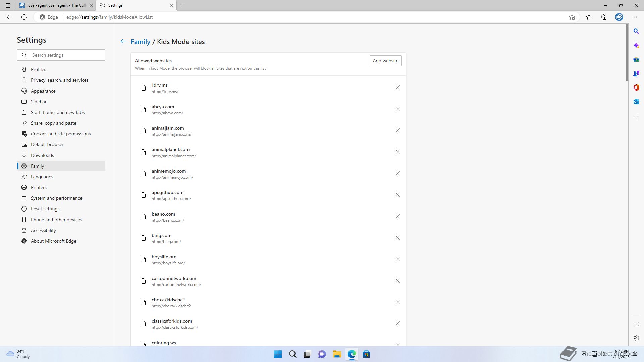
Task: Remove cartoonnetwork.com entry
Action: 397,281
